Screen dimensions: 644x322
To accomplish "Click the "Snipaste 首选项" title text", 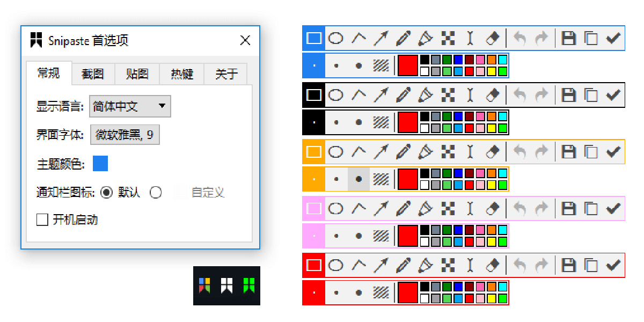I will (89, 40).
